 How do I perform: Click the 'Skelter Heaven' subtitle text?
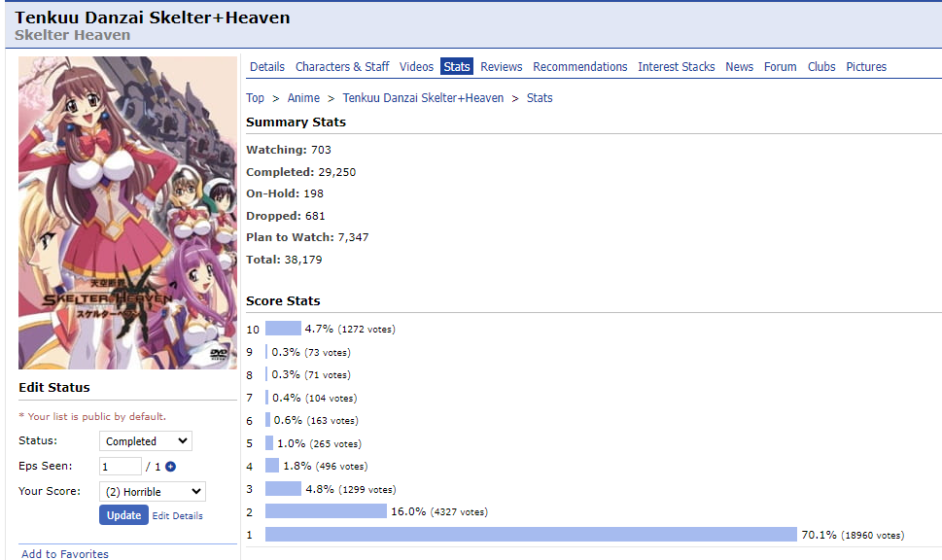coord(72,35)
